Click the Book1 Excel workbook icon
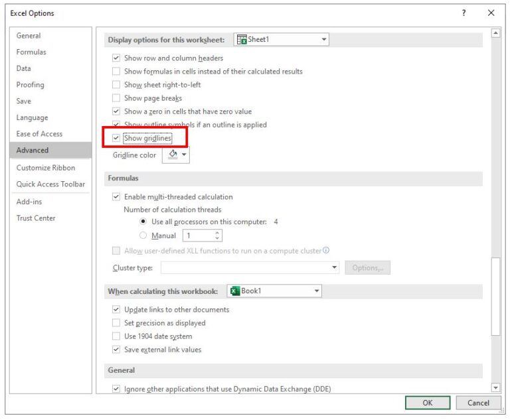 (x=235, y=291)
